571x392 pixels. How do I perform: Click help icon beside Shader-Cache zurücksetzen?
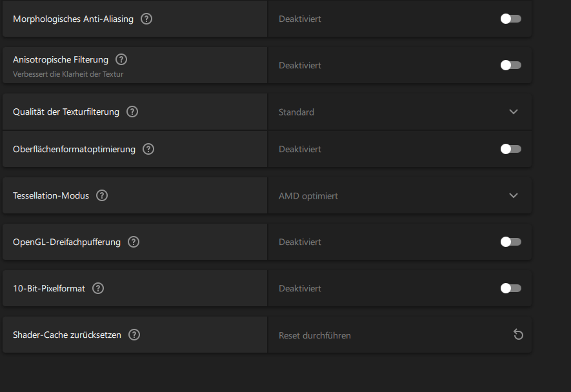pos(134,335)
